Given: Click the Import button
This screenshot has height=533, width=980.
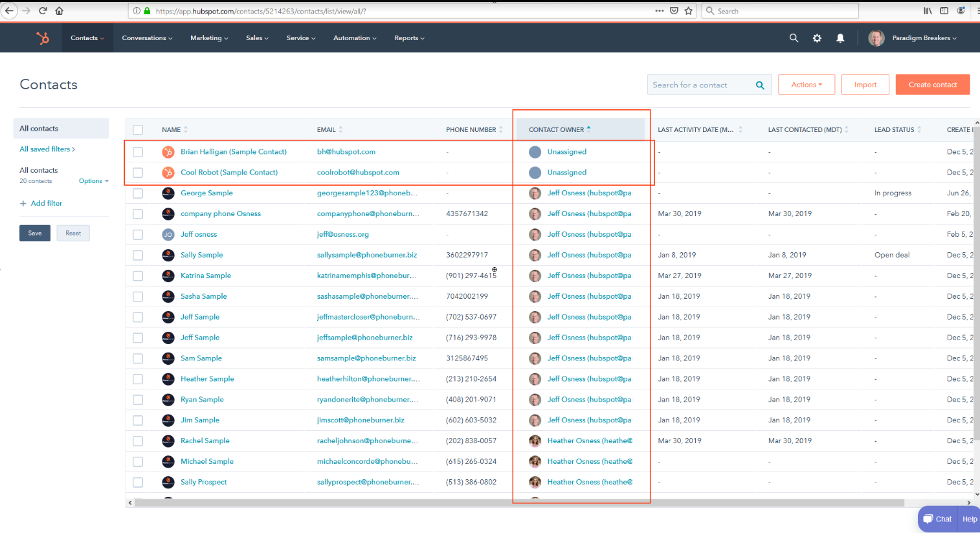Looking at the screenshot, I should (865, 85).
